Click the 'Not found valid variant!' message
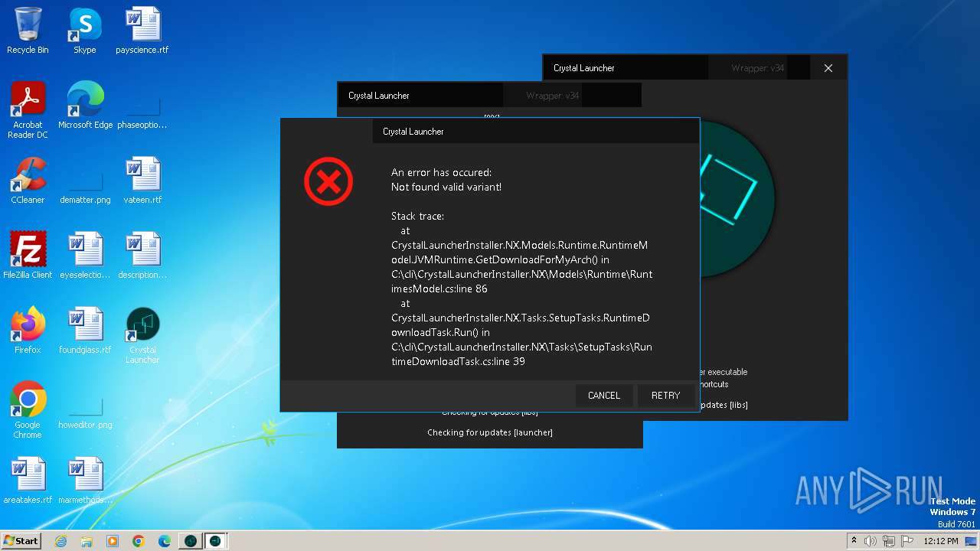This screenshot has height=551, width=980. (446, 187)
